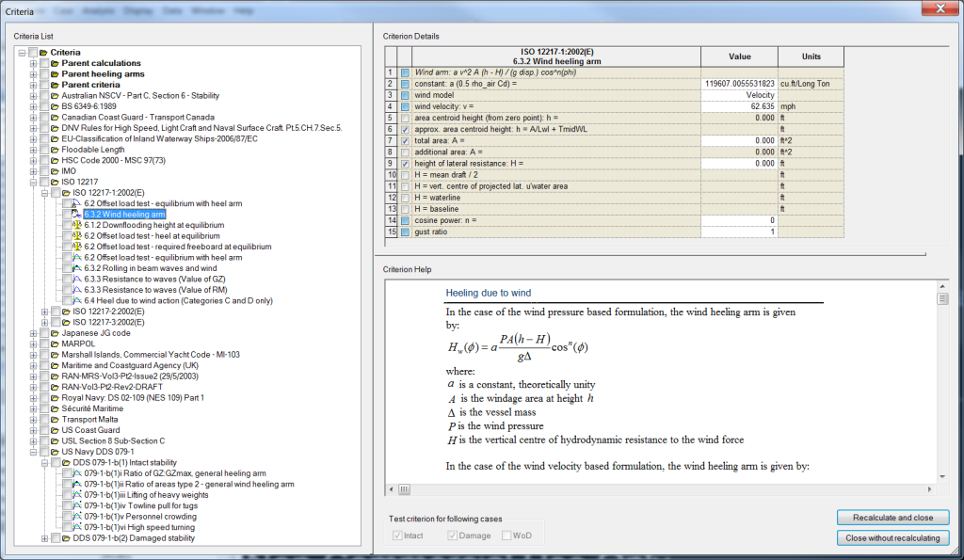Toggle the height of lateral resistance checkbox
The image size is (964, 560).
pos(405,164)
